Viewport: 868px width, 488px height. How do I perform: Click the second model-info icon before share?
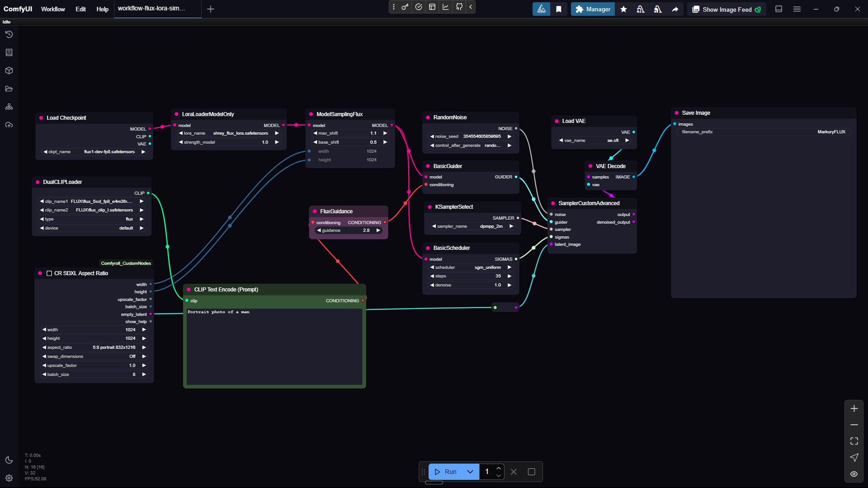pyautogui.click(x=658, y=9)
